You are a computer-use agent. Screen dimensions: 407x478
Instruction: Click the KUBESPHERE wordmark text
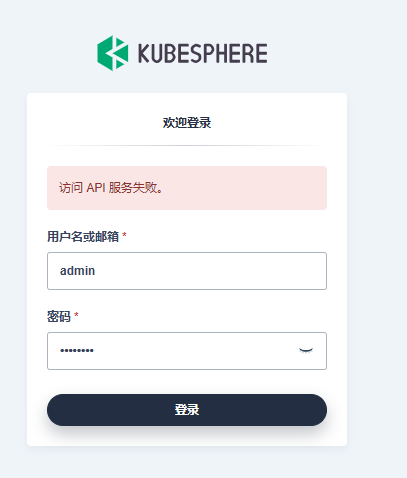(x=203, y=53)
